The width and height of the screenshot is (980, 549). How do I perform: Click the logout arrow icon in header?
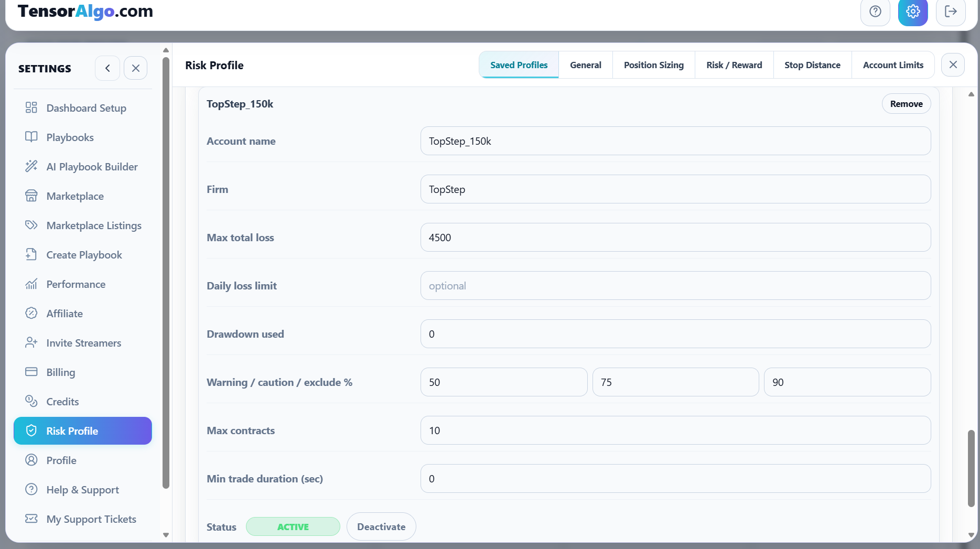click(x=951, y=12)
